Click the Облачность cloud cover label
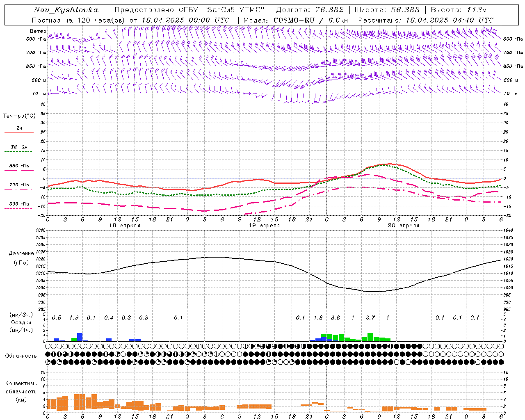Screen dimensions: 525x420 tap(21, 356)
